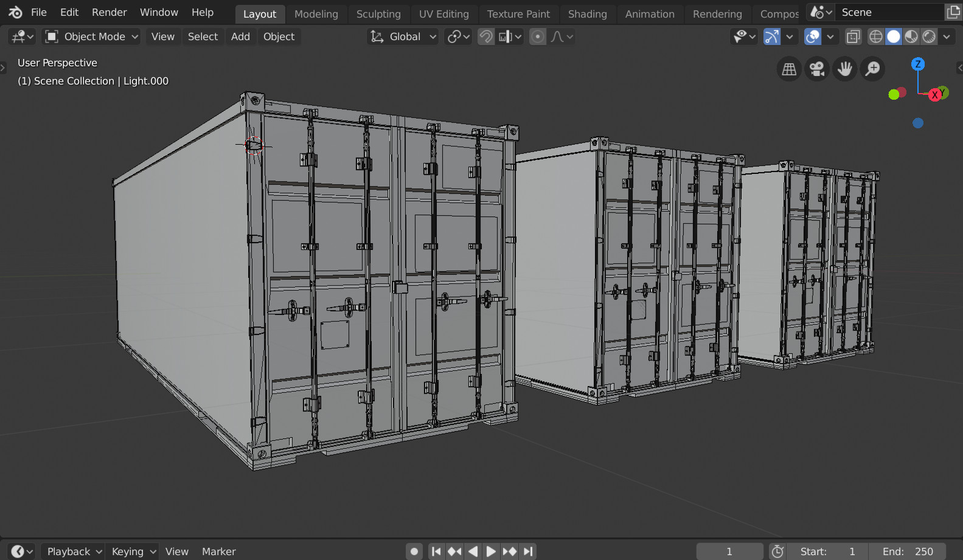Switch to the Modeling workspace tab
963x560 pixels.
pyautogui.click(x=316, y=14)
